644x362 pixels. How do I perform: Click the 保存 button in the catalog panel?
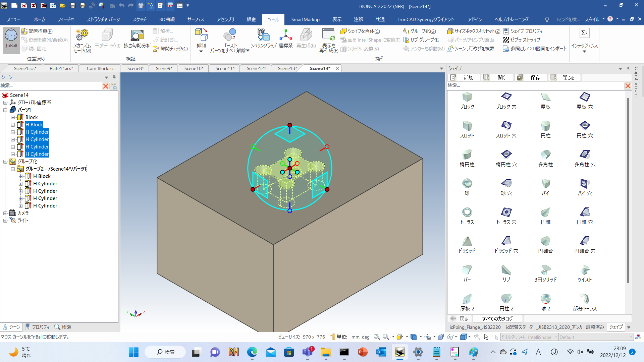click(x=531, y=78)
